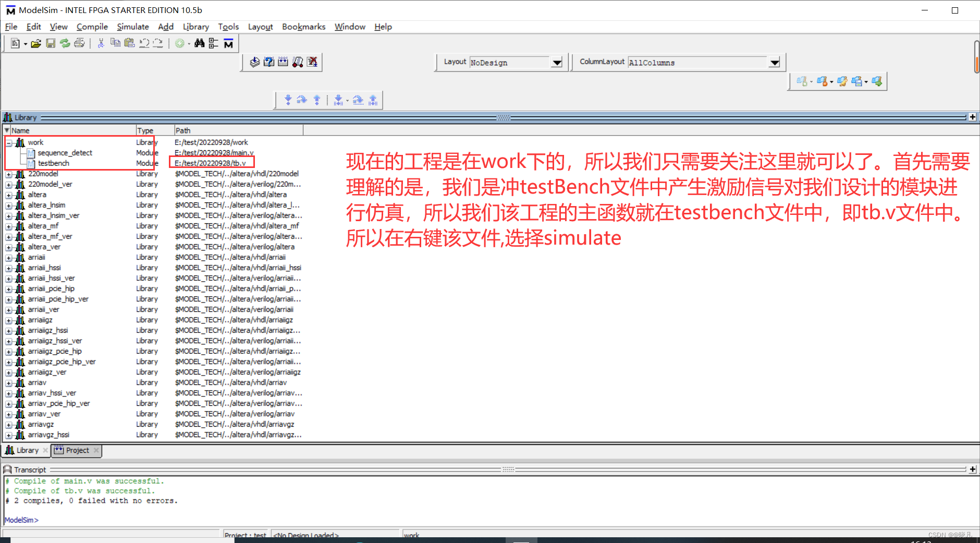
Task: Click the ModelSim> command prompt
Action: 21,520
